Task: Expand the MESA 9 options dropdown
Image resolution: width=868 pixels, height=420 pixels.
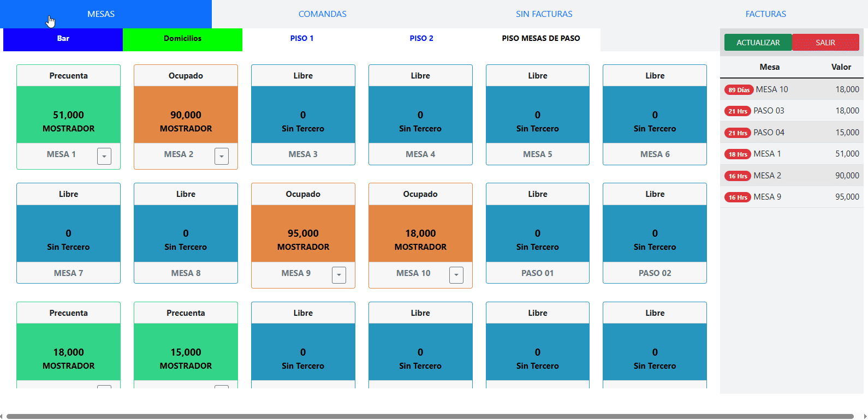Action: 338,275
